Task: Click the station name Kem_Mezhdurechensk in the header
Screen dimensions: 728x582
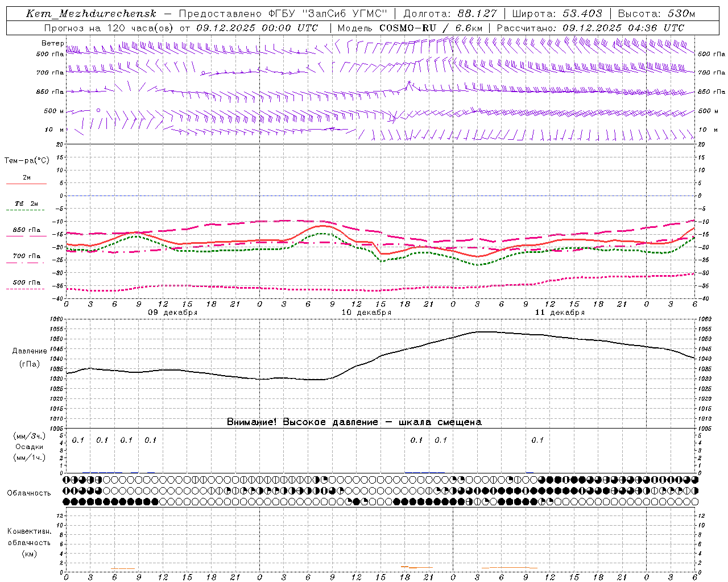Action: pos(90,14)
